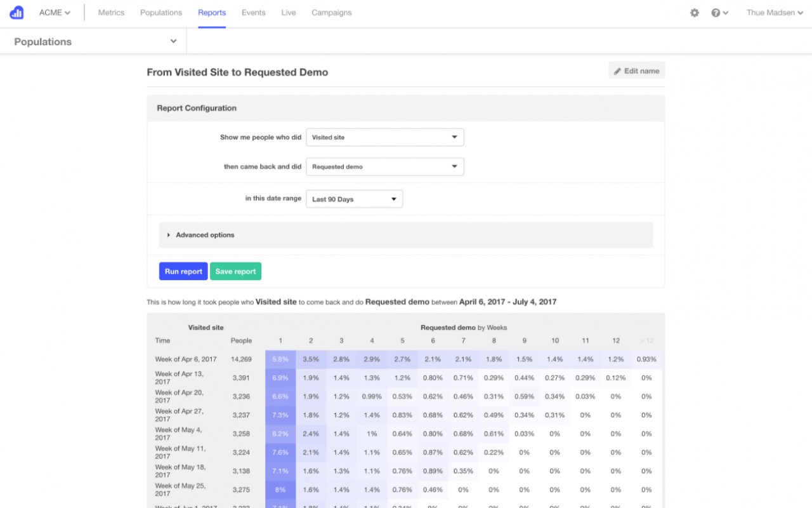
Task: Click the 3,275 people count cell
Action: coord(241,490)
